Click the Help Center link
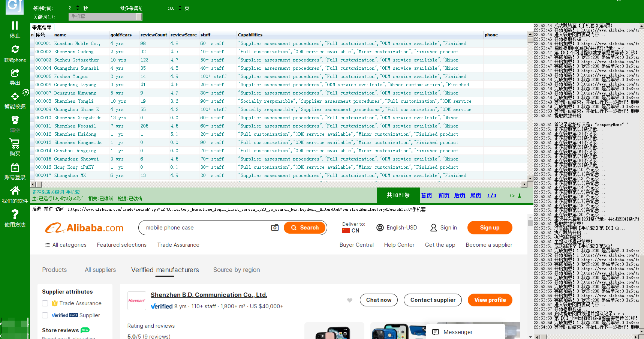Viewport: 644px width, 339px height. [399, 245]
